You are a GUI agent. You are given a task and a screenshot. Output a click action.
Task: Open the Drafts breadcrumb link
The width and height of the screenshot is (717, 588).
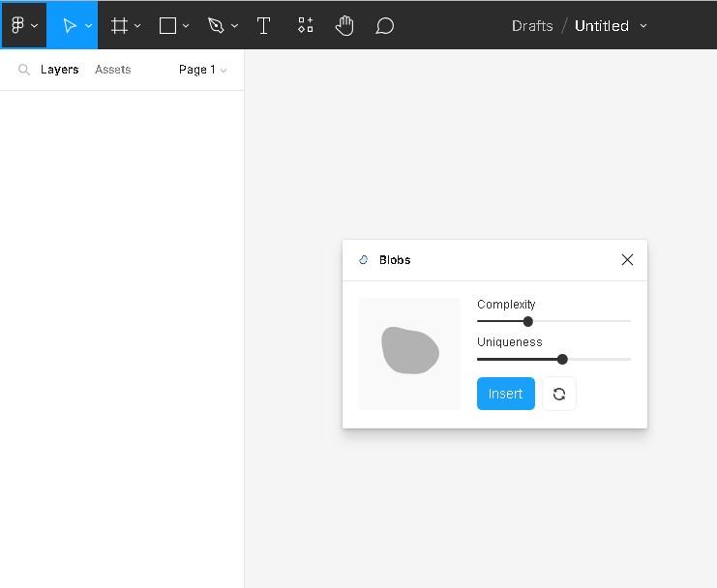pyautogui.click(x=532, y=26)
